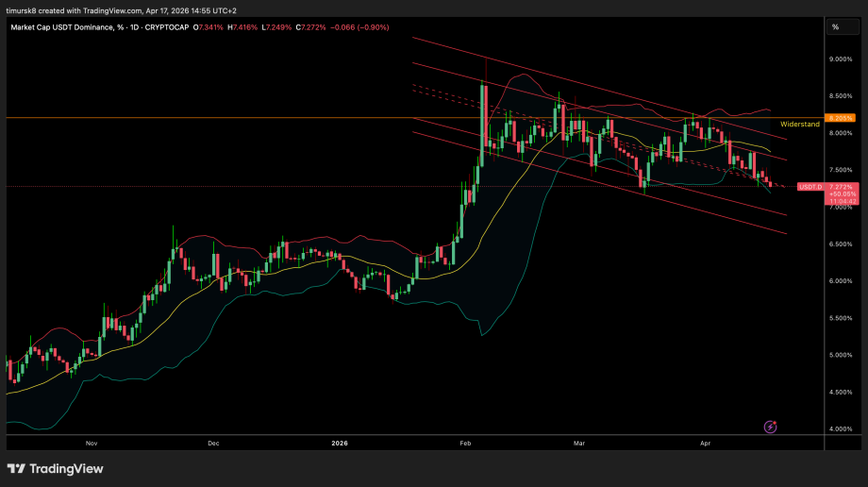Viewport: 868px width, 487px height.
Task: Click the Nov label on the time axis
Action: [92, 442]
